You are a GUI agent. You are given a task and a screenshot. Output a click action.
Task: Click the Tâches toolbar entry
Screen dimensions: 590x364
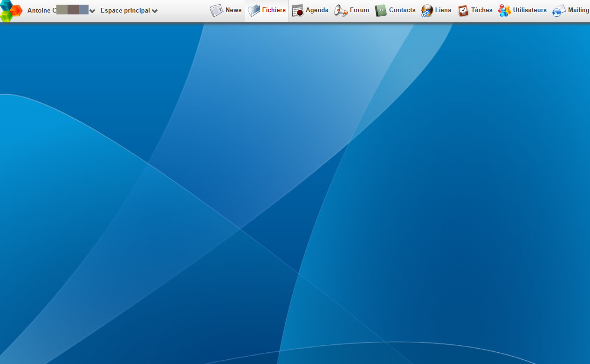482,10
